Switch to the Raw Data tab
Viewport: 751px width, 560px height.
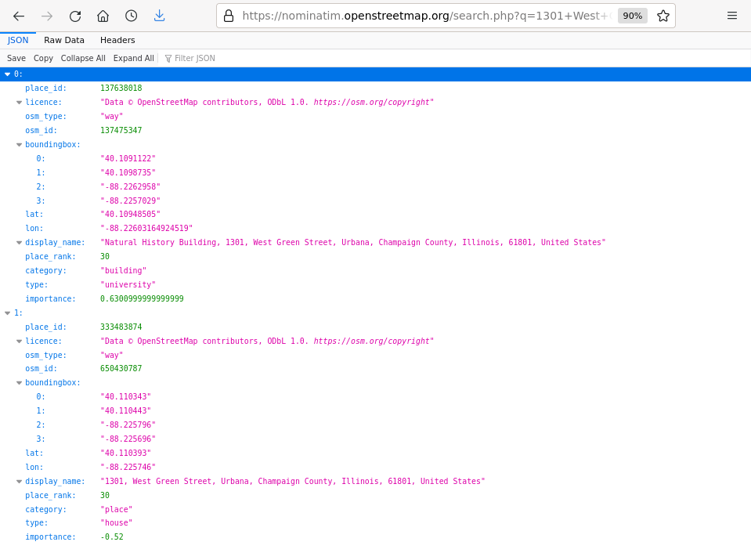(x=64, y=40)
